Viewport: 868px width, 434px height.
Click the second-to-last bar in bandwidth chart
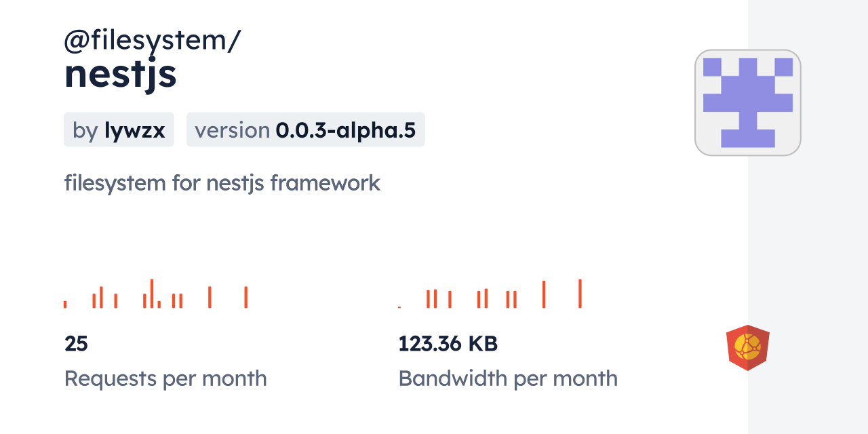coord(544,294)
